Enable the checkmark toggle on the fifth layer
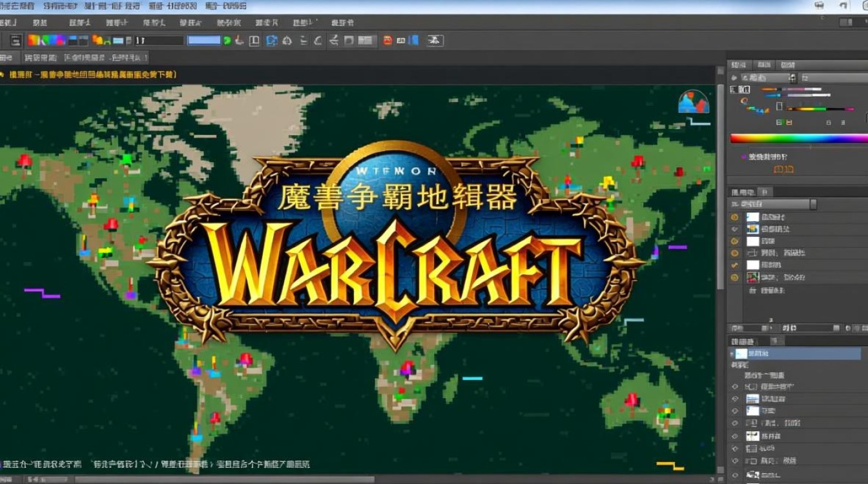Viewport: 868px width, 484px height. [734, 265]
